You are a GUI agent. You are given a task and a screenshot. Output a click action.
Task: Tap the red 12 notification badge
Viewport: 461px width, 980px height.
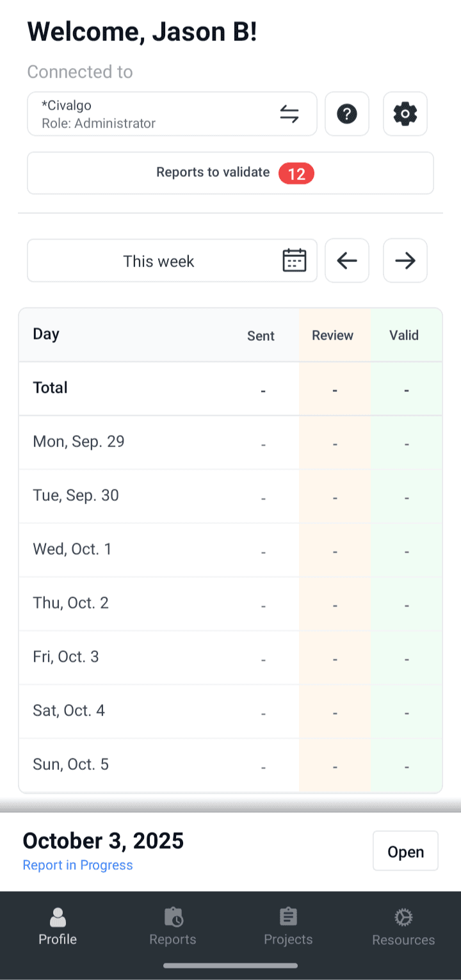[x=296, y=173]
